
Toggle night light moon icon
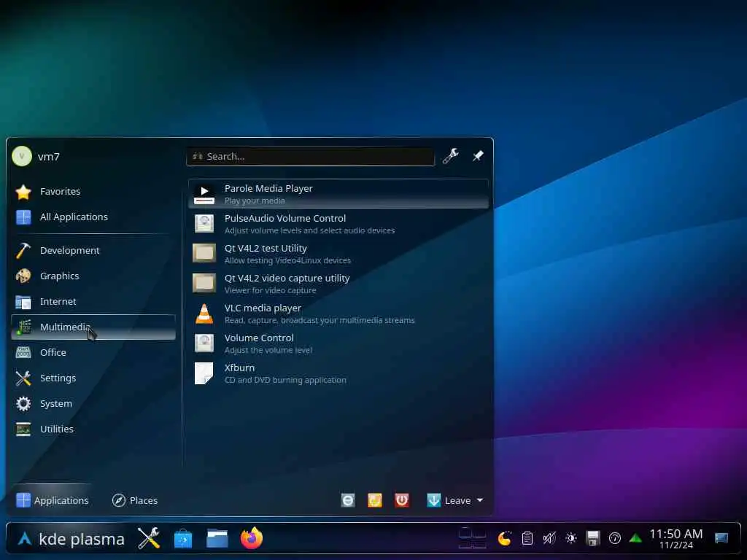(505, 539)
